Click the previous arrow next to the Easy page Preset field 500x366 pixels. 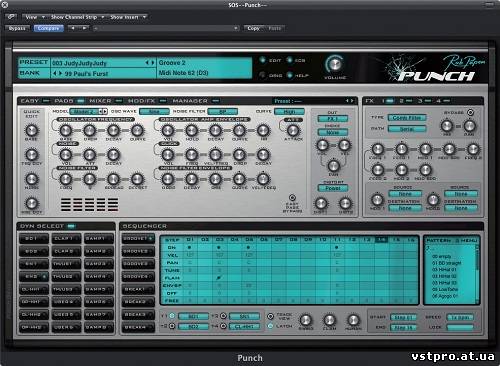coord(347,101)
